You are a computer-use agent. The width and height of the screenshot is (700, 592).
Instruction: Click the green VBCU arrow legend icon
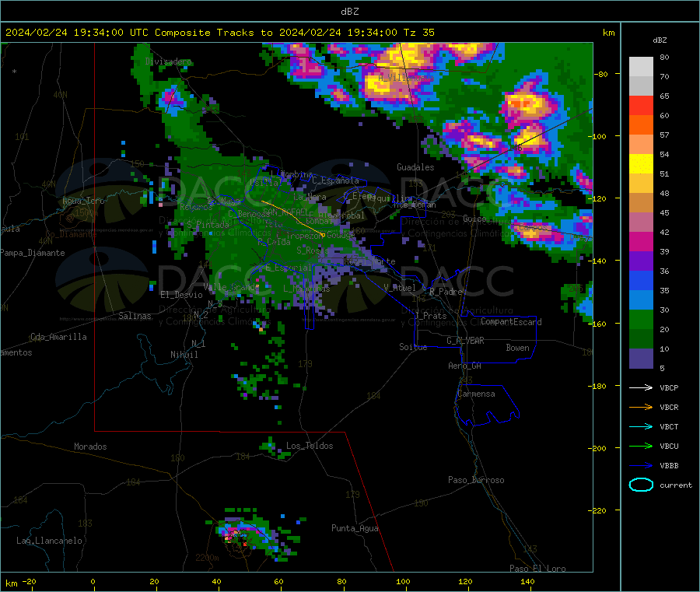coord(641,446)
